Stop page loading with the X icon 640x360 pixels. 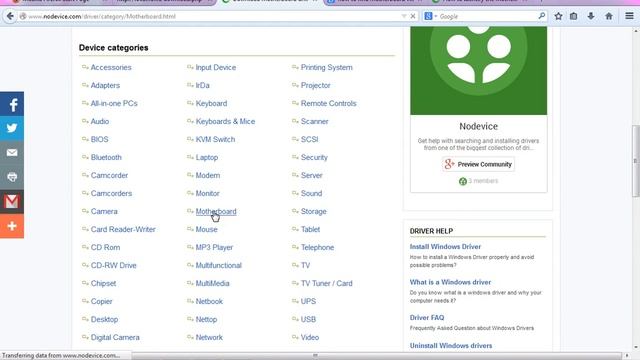pyautogui.click(x=413, y=16)
